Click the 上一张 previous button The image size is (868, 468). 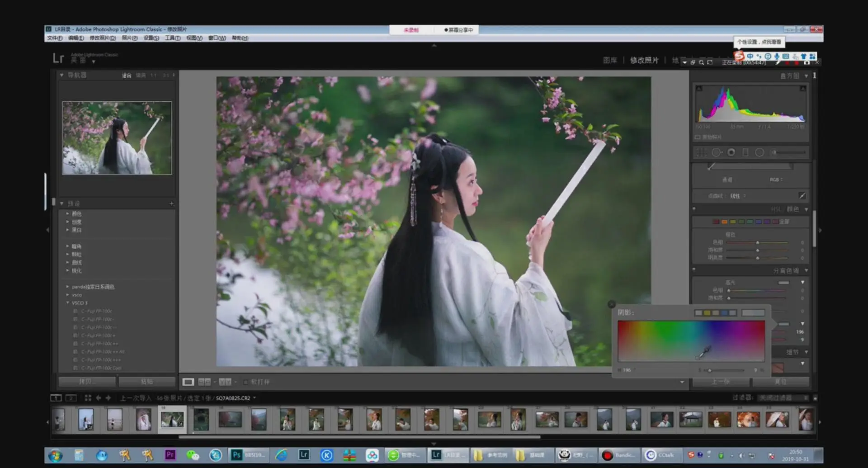pos(721,382)
